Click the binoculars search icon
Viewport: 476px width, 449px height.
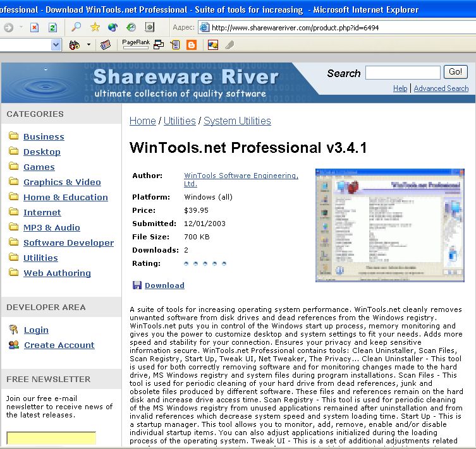[x=75, y=45]
